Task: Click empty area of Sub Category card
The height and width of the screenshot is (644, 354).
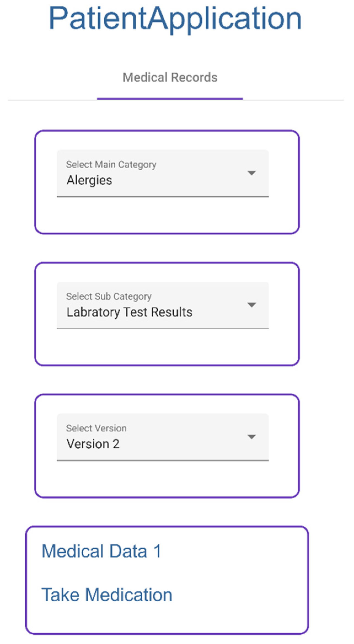Action: coord(167,348)
